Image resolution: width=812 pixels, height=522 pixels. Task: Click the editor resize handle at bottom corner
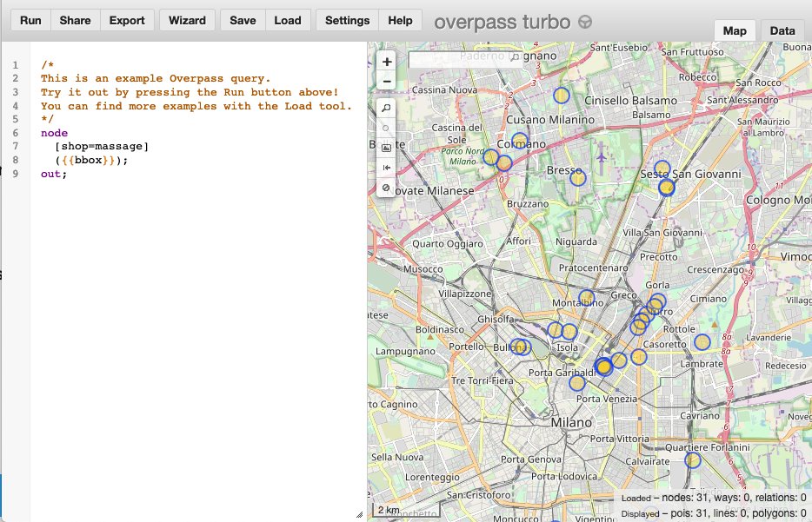[359, 514]
